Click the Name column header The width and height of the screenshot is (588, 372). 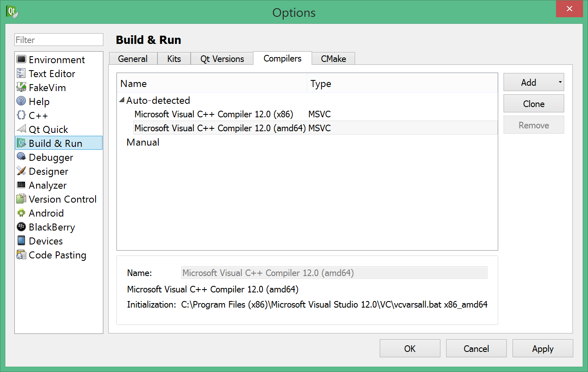tap(212, 83)
